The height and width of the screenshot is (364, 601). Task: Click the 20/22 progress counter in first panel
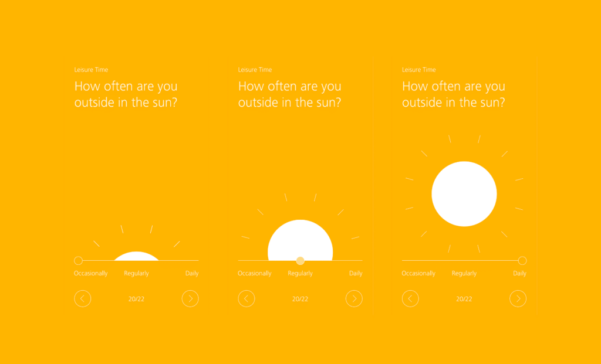coord(136,299)
